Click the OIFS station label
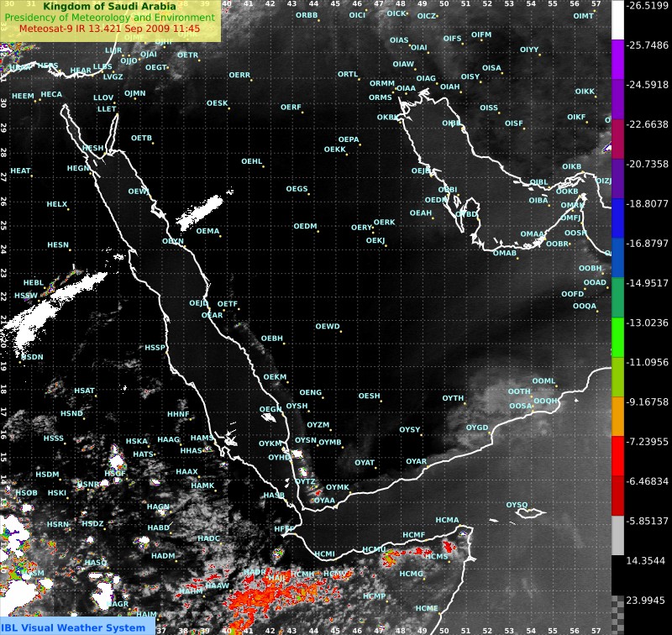672x635 pixels. coord(452,39)
